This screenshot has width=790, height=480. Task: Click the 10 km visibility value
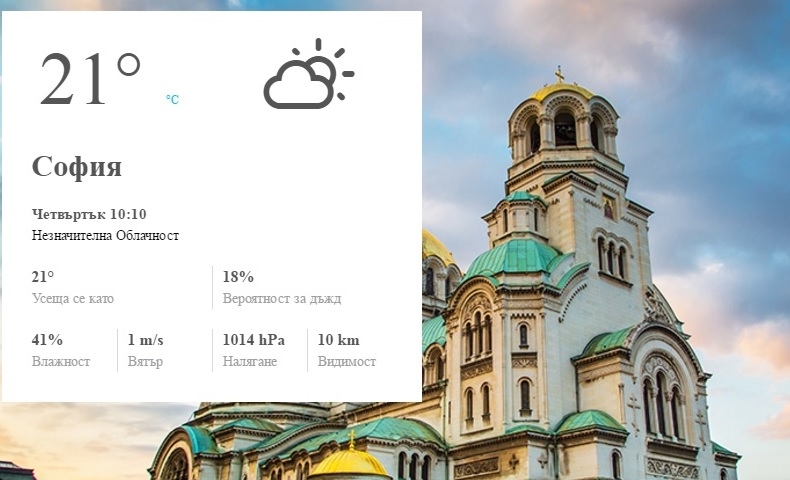point(339,340)
